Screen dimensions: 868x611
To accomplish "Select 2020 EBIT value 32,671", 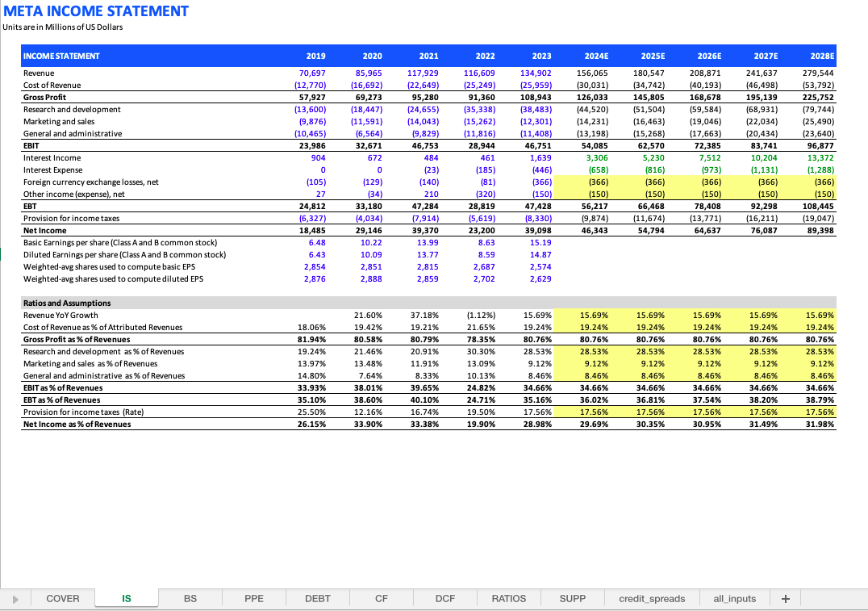I will point(369,145).
